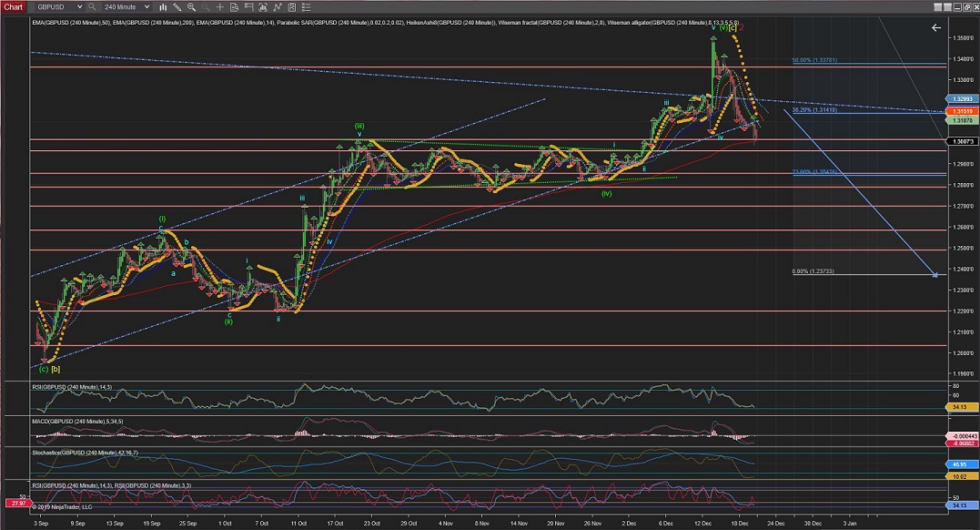This screenshot has width=980, height=530.
Task: Click the Chart tab label
Action: pyautogui.click(x=13, y=6)
